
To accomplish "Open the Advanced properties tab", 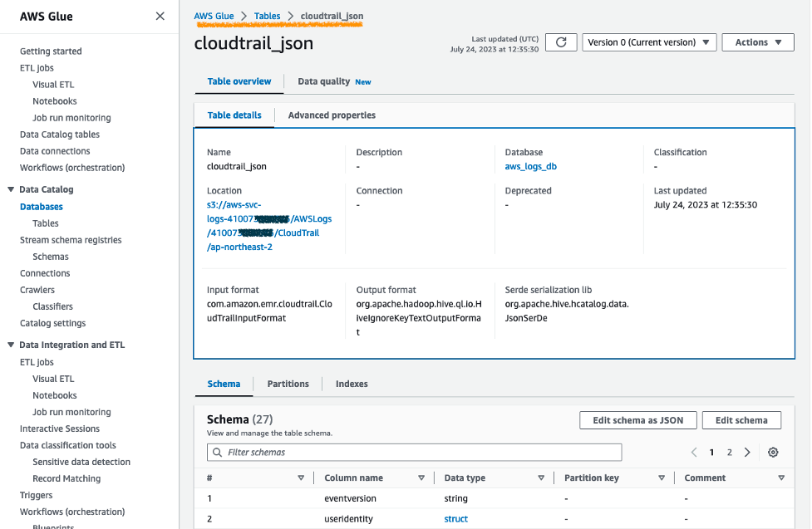I will pos(332,115).
